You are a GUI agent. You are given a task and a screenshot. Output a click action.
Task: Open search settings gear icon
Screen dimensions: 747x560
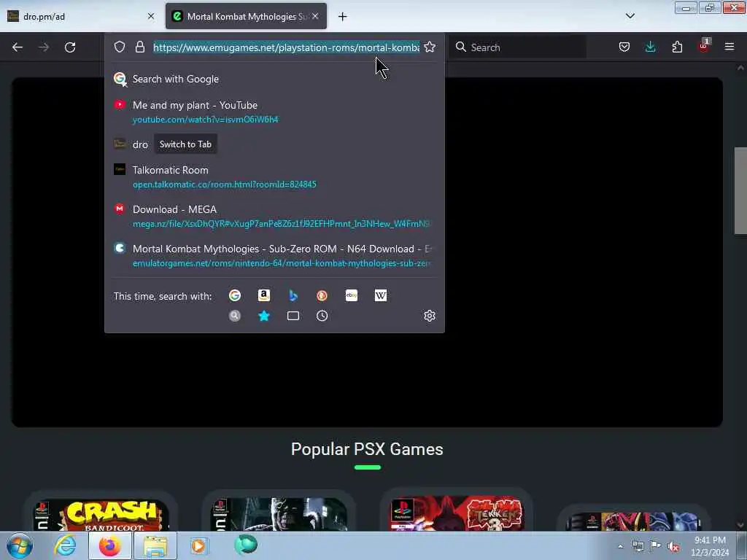pyautogui.click(x=430, y=316)
